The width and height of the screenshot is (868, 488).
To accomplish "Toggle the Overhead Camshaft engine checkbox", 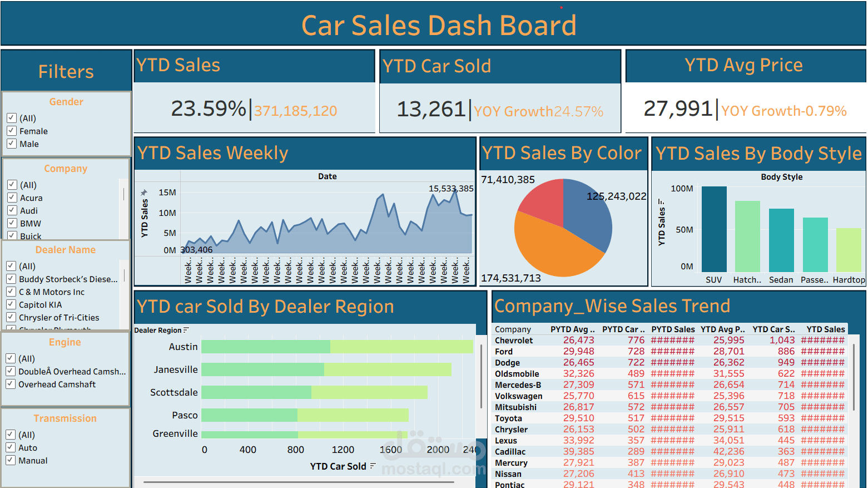I will pyautogui.click(x=10, y=384).
